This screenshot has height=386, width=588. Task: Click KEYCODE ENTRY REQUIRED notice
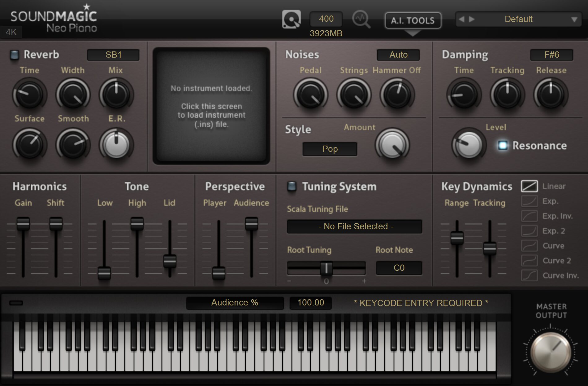421,303
